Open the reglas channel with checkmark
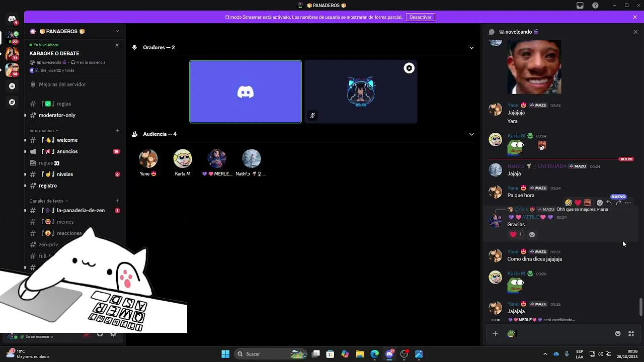The height and width of the screenshot is (362, 644). tap(75, 104)
